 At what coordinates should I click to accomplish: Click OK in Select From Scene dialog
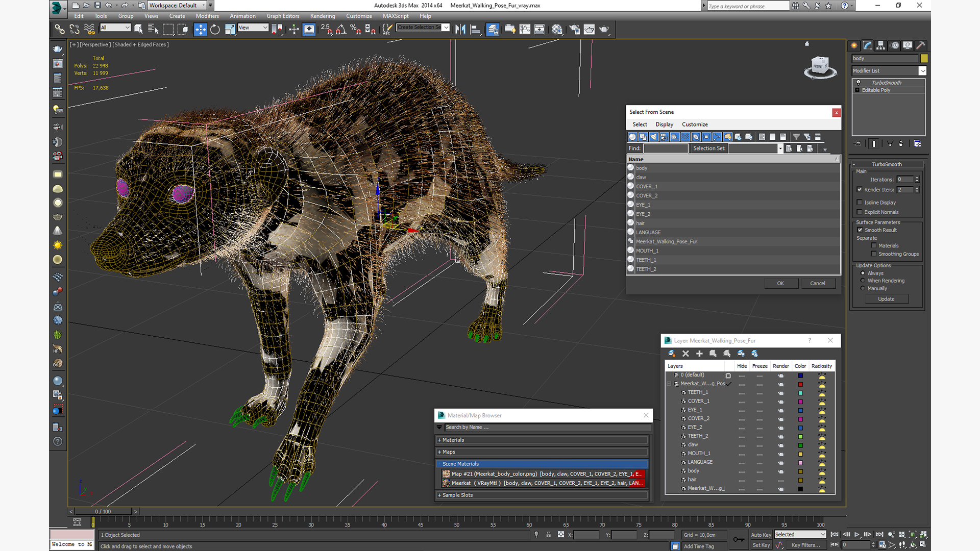click(780, 283)
